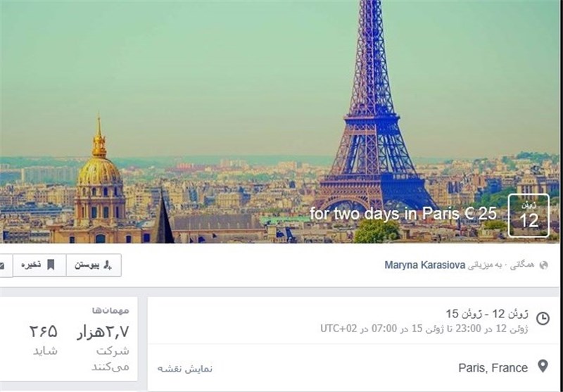Click the شاید maybe label
The width and height of the screenshot is (563, 392).
pyautogui.click(x=45, y=350)
